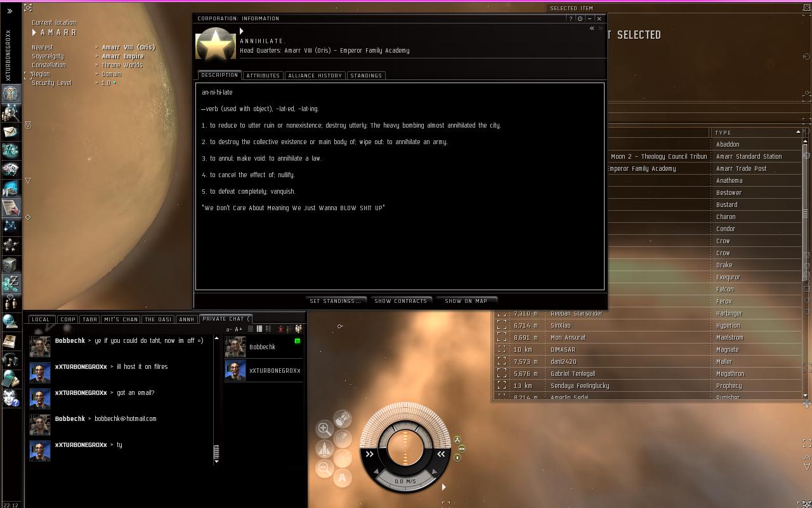The height and width of the screenshot is (508, 812).
Task: Expand the arrow next to AMARR location
Action: [x=34, y=32]
